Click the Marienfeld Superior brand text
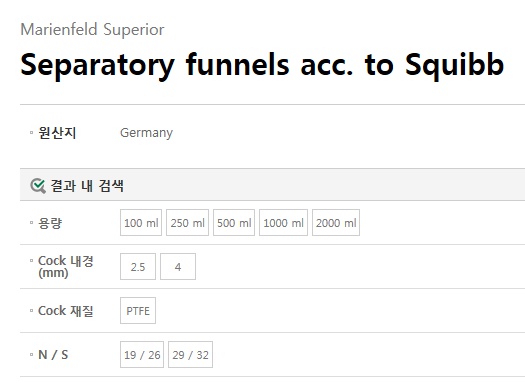The width and height of the screenshot is (525, 391). coord(92,29)
